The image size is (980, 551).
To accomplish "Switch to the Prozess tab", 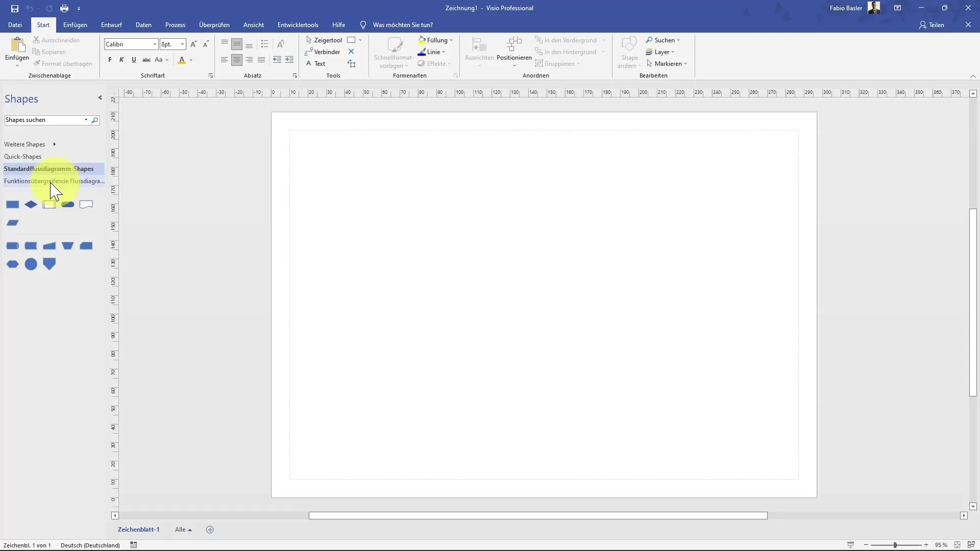I will pos(175,24).
